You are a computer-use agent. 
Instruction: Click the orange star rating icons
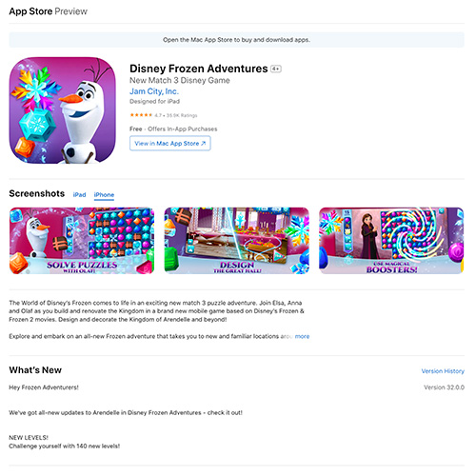tap(141, 115)
